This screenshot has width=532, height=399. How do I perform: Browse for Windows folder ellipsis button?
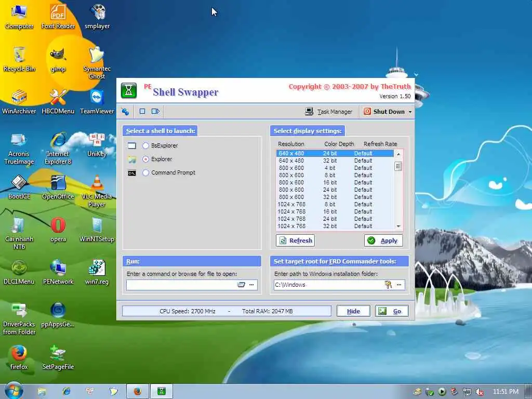pyautogui.click(x=400, y=285)
